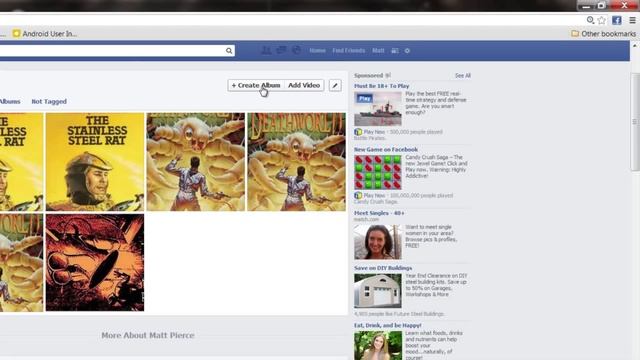Open Matt's profile link in the bar
This screenshot has width=640, height=360.
378,51
